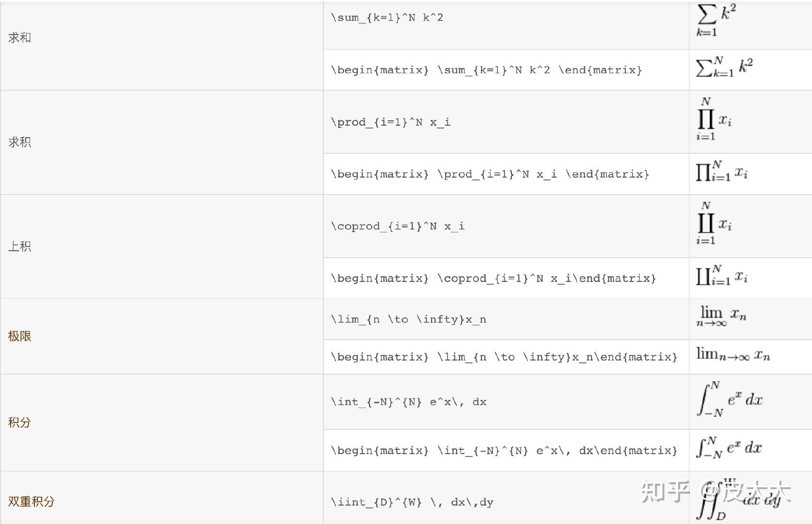Click the 求积 row label
812x524 pixels.
[19, 142]
